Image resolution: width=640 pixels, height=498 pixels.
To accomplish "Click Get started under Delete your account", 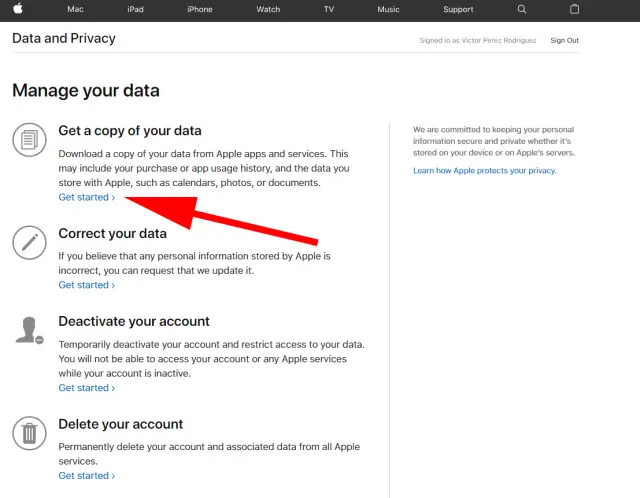I will 86,476.
